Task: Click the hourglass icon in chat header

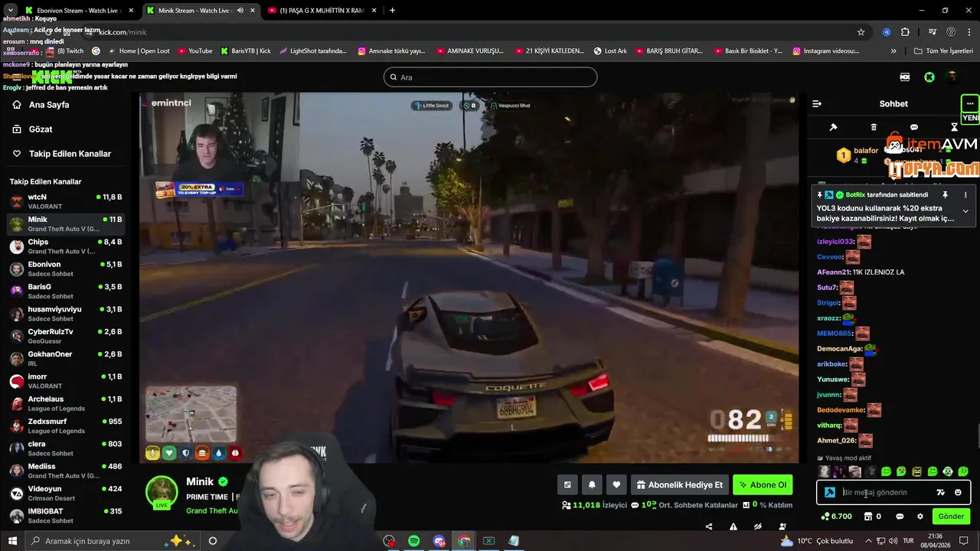Action: point(954,127)
